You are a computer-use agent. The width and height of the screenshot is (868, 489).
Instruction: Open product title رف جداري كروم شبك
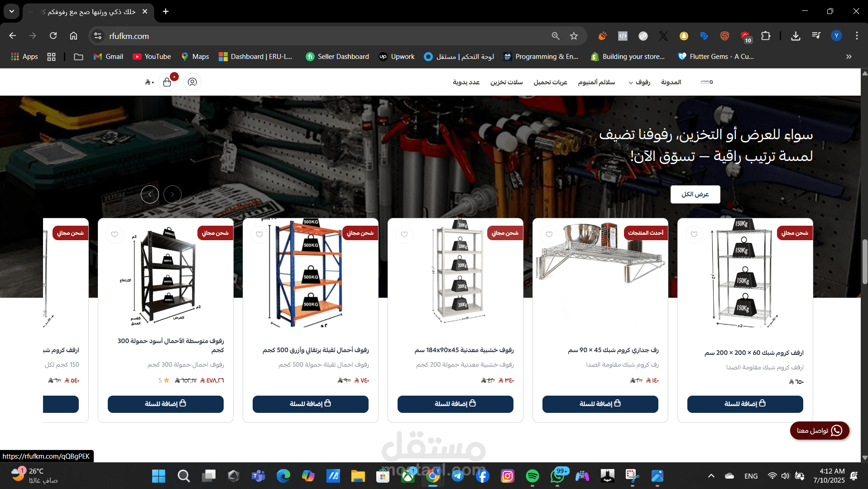click(x=613, y=350)
